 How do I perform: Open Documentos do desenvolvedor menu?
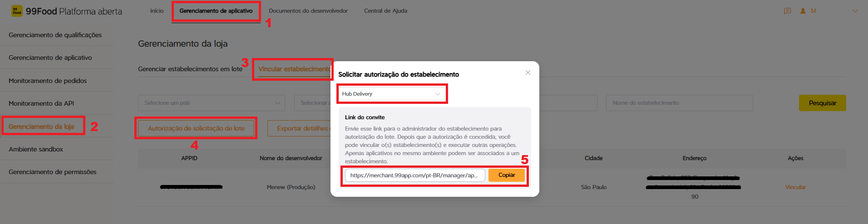[308, 11]
